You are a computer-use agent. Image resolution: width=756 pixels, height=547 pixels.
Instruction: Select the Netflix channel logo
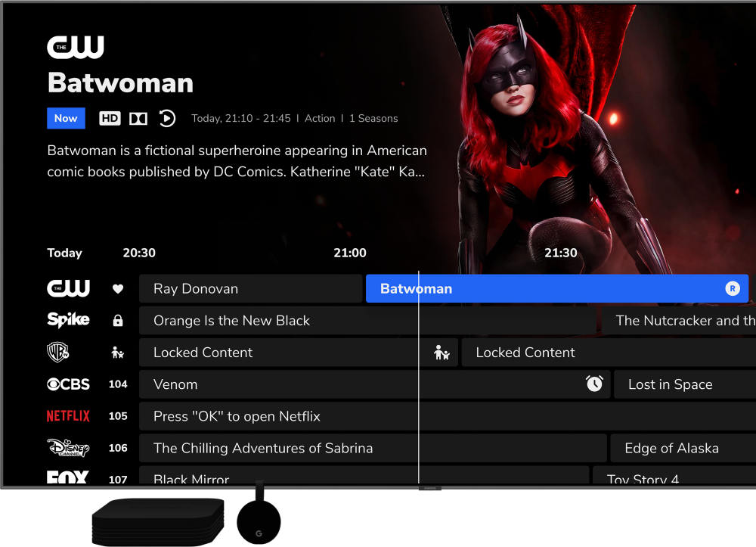[68, 416]
